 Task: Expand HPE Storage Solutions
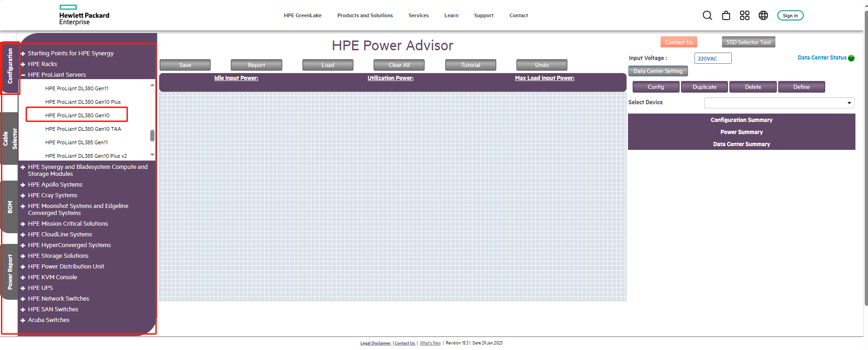click(x=23, y=256)
